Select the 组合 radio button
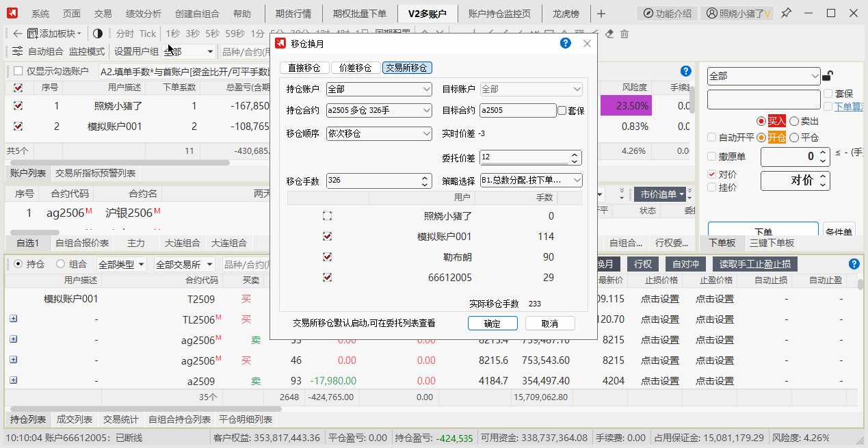The height and width of the screenshot is (448, 868). (61, 264)
